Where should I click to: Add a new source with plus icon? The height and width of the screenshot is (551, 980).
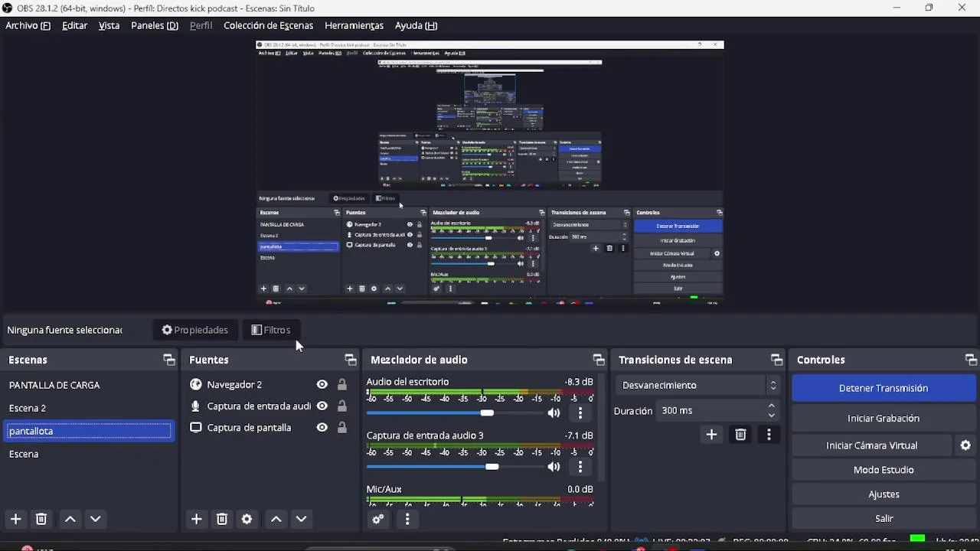[x=196, y=519]
